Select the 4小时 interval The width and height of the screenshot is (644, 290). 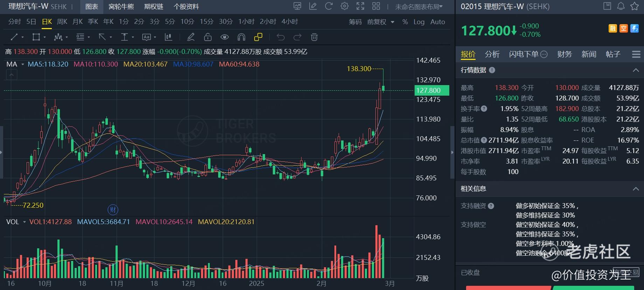[x=290, y=22]
